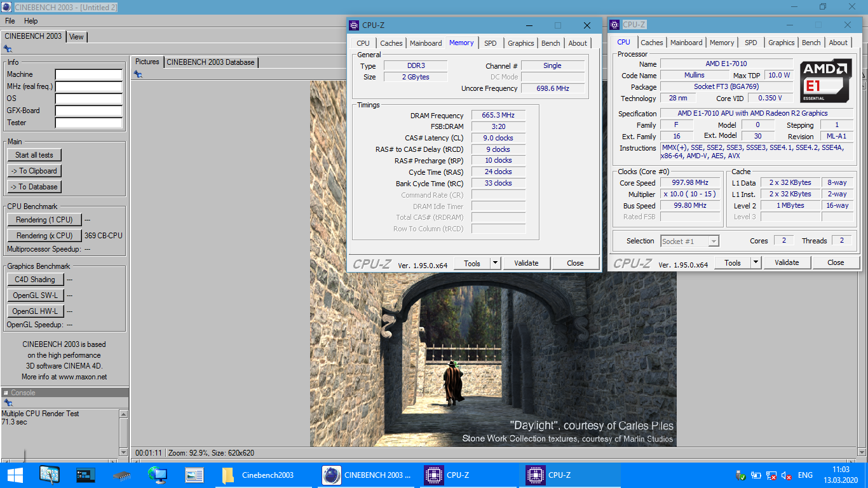Click the pin icon under the Pictures tab
The height and width of the screenshot is (488, 868).
pos(138,74)
